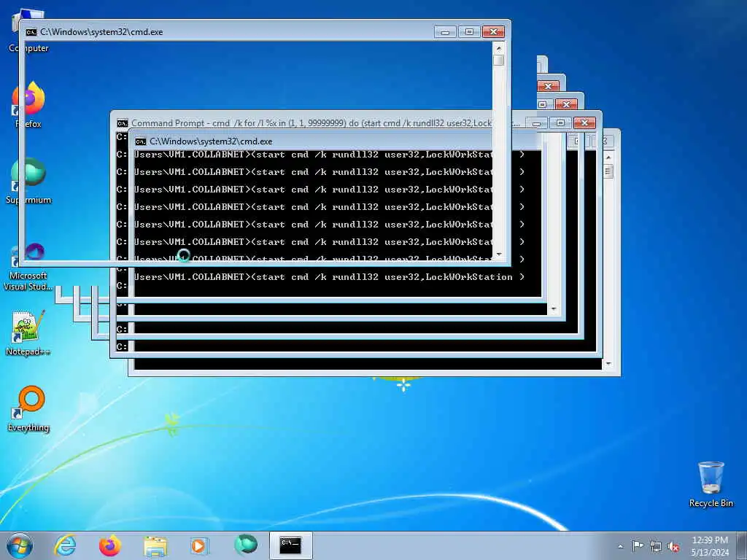The width and height of the screenshot is (747, 560).
Task: Click the Command Prompt for-loop title bar
Action: (325, 123)
